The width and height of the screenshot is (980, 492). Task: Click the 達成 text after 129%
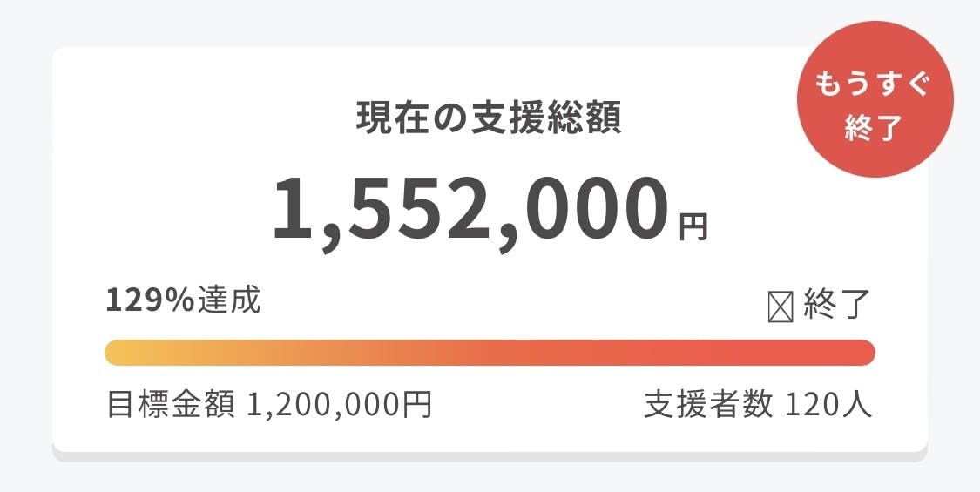tap(228, 300)
